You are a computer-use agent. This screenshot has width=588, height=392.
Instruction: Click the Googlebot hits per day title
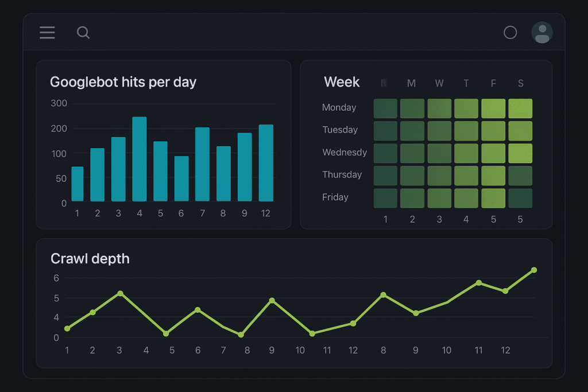click(123, 82)
